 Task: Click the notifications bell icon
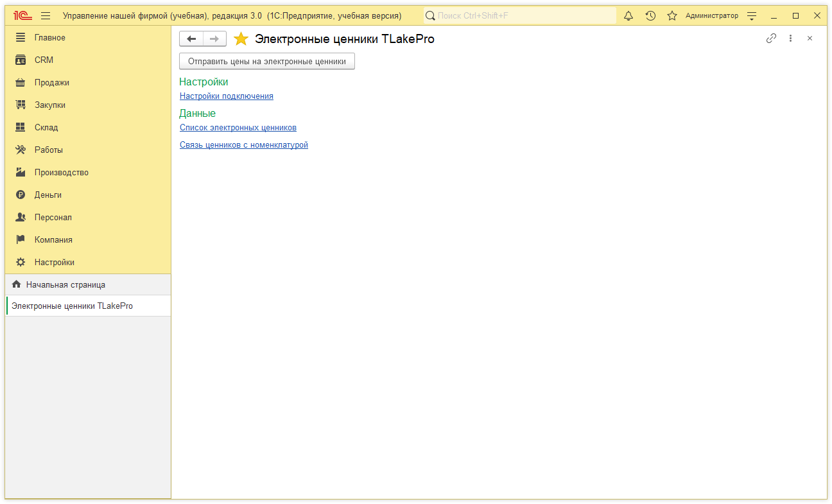click(628, 16)
